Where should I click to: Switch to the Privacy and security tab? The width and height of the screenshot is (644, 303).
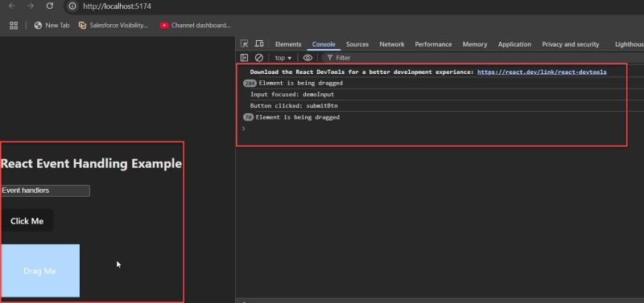coord(570,44)
